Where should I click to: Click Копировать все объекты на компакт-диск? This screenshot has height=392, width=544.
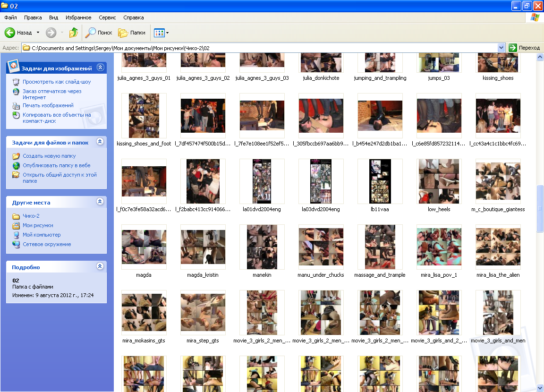(x=57, y=118)
